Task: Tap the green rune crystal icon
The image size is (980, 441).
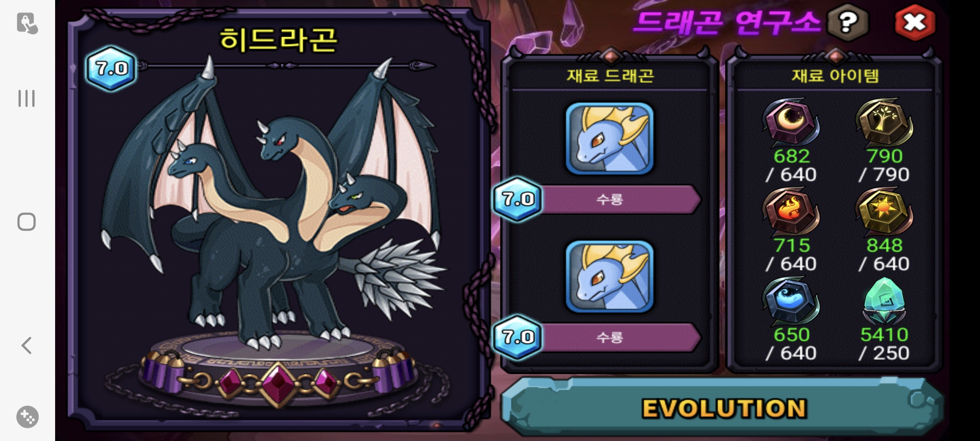Action: tap(884, 301)
